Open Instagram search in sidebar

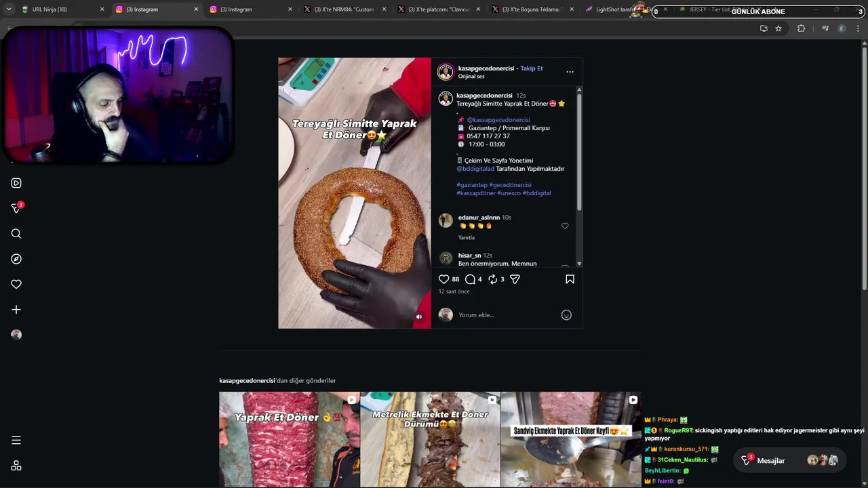pos(16,234)
